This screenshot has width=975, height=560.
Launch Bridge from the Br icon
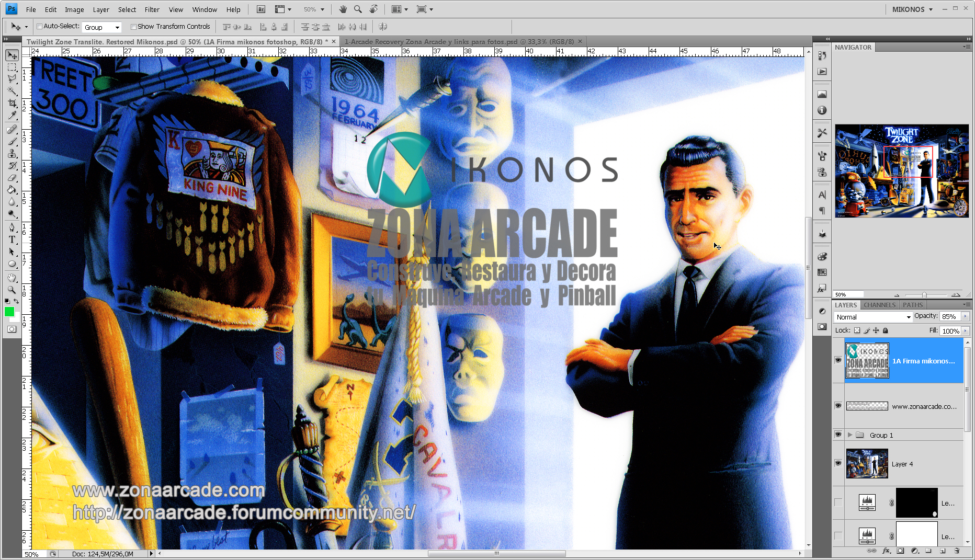tap(260, 9)
